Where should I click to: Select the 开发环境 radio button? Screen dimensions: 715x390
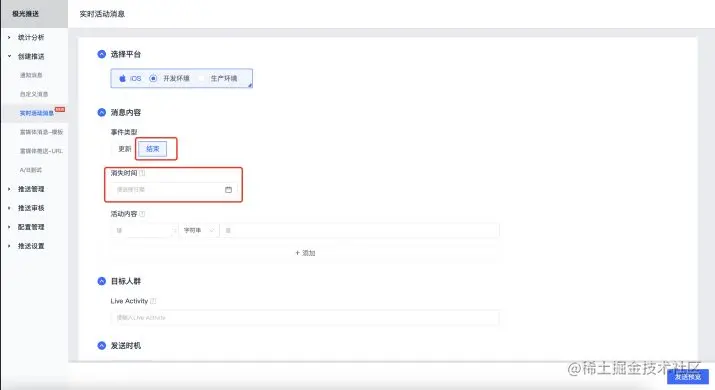point(153,78)
